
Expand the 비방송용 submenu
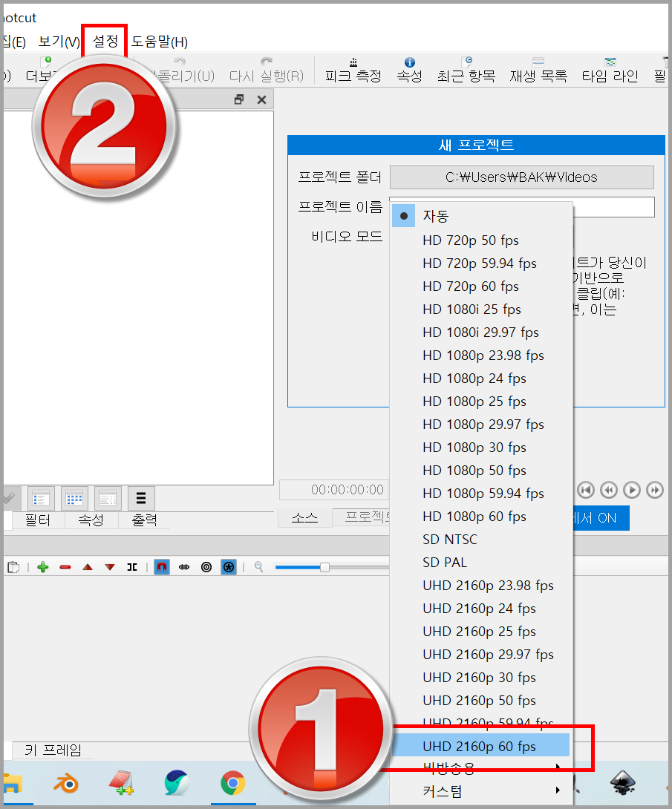coord(482,768)
